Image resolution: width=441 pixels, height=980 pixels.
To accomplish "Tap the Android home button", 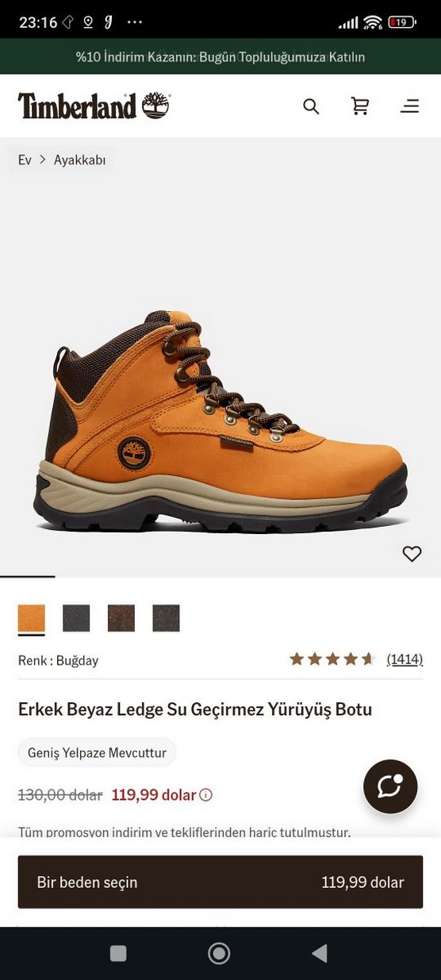I will [219, 953].
